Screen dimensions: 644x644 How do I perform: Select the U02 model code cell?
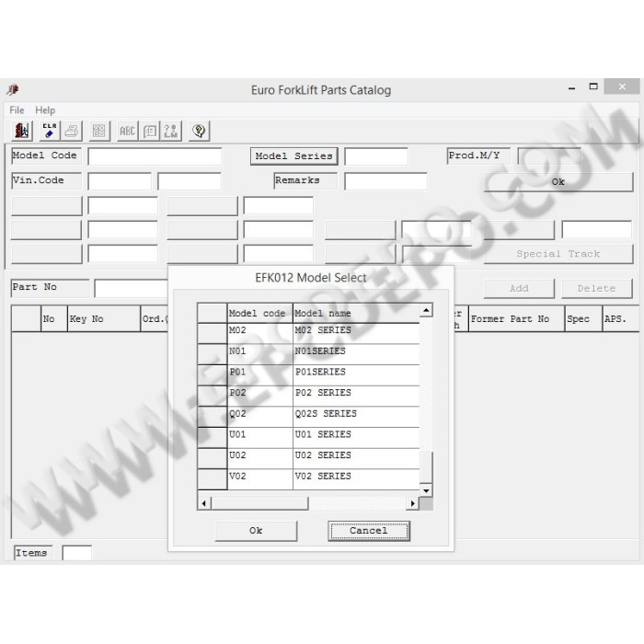pyautogui.click(x=260, y=459)
